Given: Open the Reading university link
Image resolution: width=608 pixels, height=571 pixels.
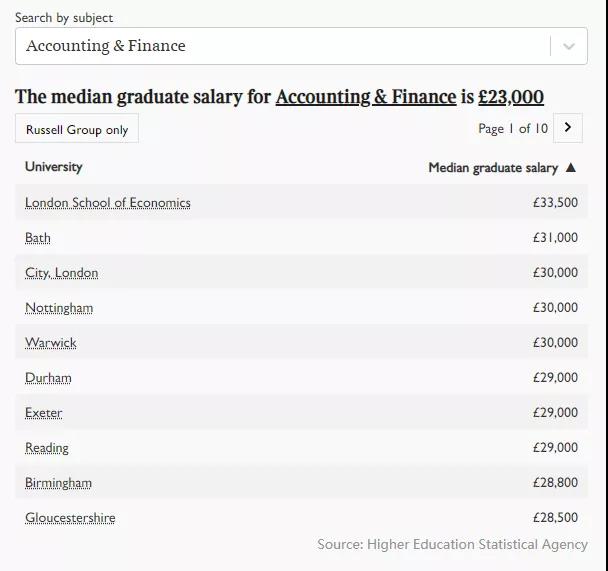Looking at the screenshot, I should click(47, 448).
